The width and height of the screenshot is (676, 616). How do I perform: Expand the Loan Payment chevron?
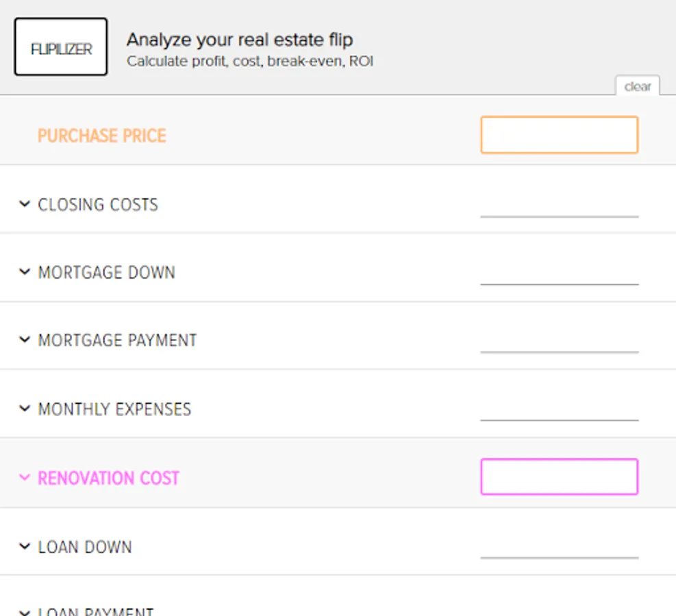25,612
